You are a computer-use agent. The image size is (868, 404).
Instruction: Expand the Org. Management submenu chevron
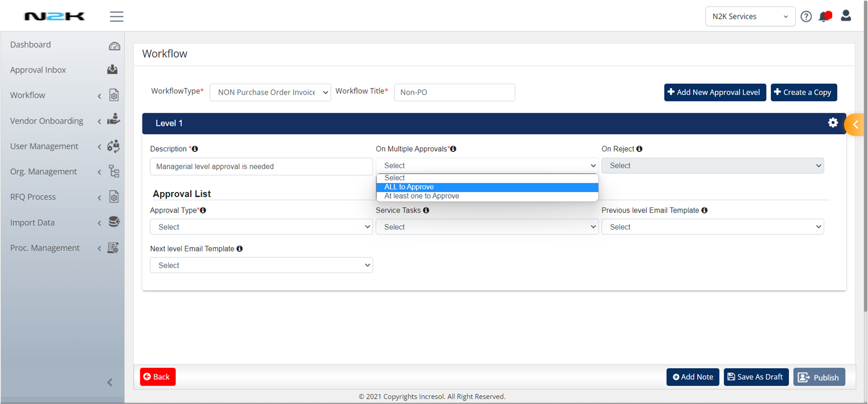(99, 172)
